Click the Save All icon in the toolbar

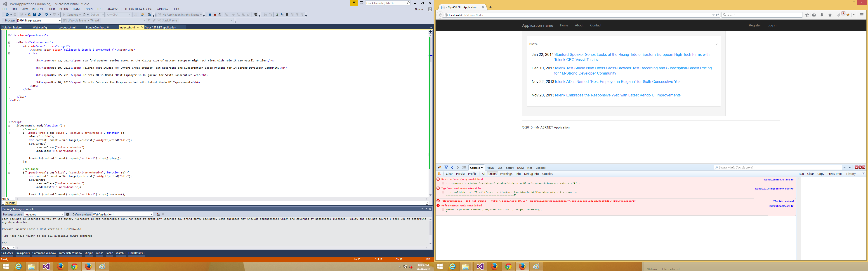[39, 15]
